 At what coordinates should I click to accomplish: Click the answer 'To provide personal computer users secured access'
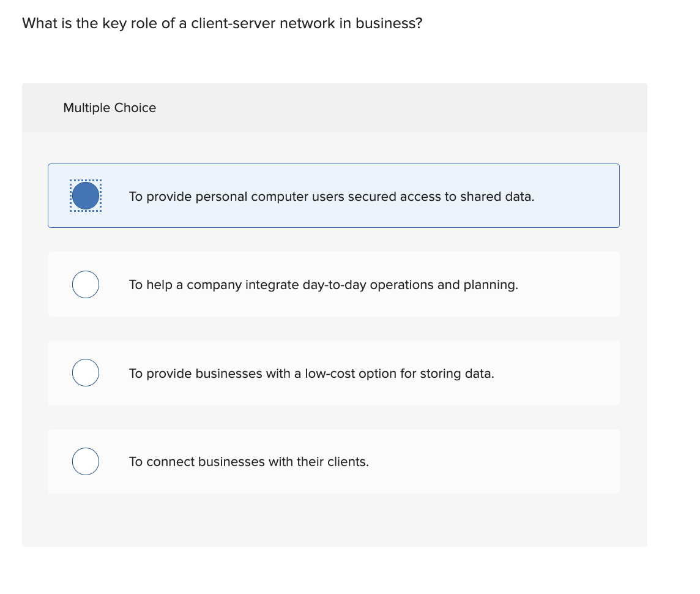(x=332, y=197)
